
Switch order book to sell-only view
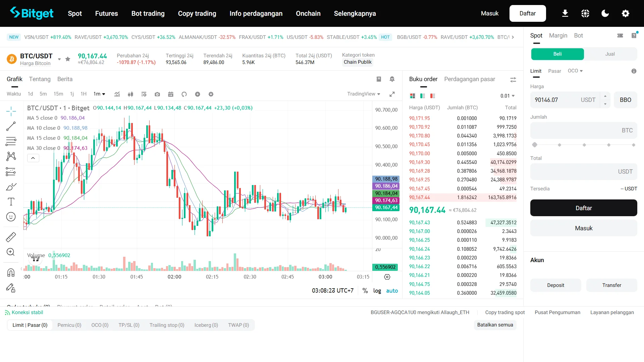432,96
